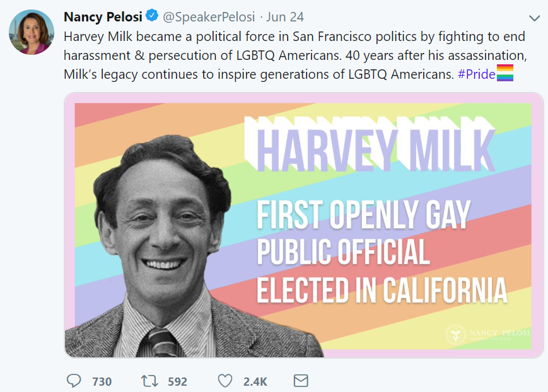This screenshot has width=548, height=392.
Task: Click the 592 retweets count
Action: click(x=177, y=381)
